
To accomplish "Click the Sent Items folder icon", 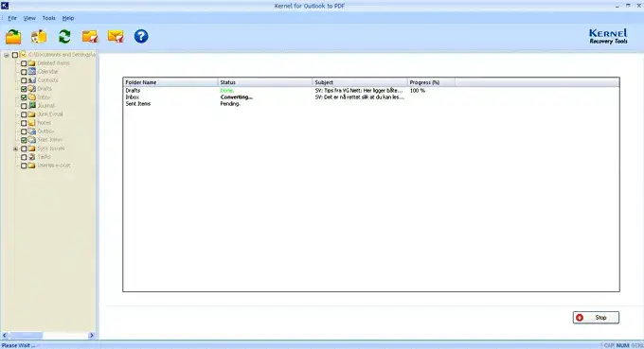I will (x=31, y=140).
